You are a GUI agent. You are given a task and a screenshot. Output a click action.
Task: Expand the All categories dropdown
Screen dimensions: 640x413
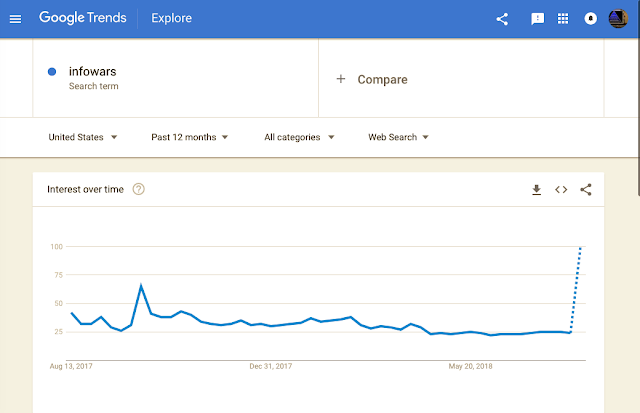click(299, 137)
